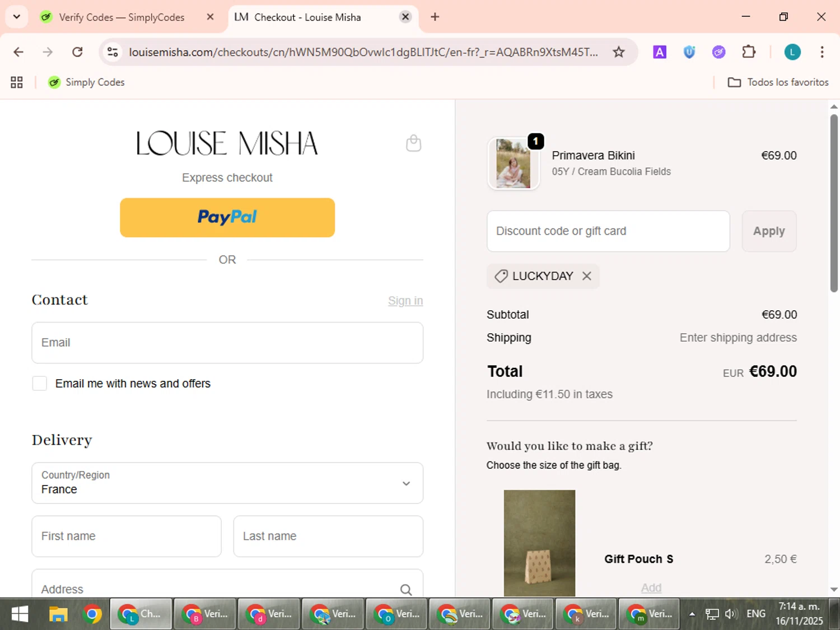The image size is (840, 630).
Task: Click the Primavera Bikini product name
Action: click(x=593, y=156)
